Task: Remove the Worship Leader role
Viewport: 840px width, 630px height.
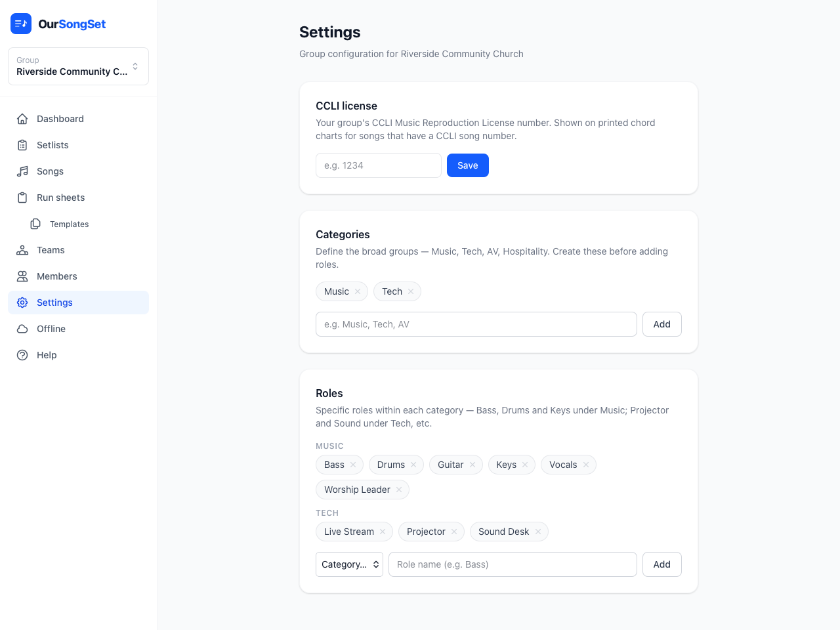Action: point(399,490)
